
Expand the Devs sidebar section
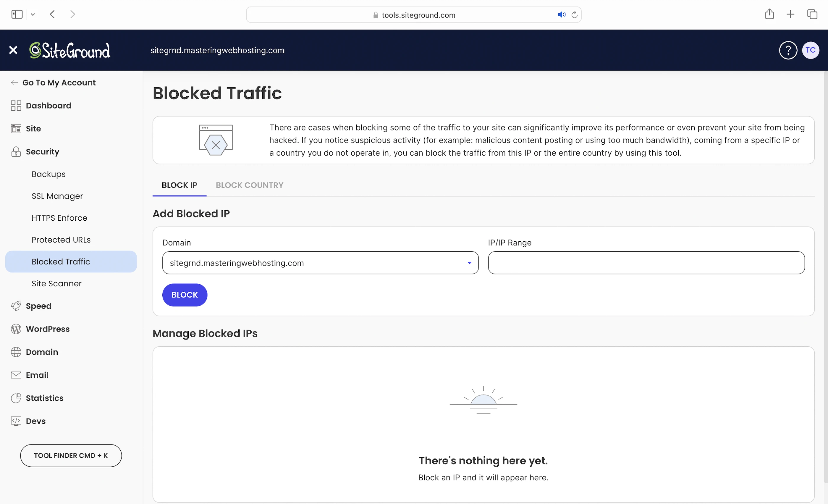[35, 421]
